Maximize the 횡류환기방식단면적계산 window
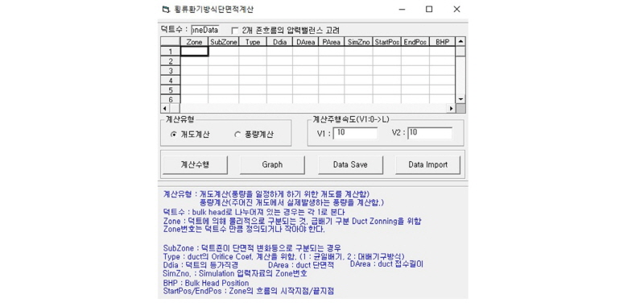 point(429,9)
